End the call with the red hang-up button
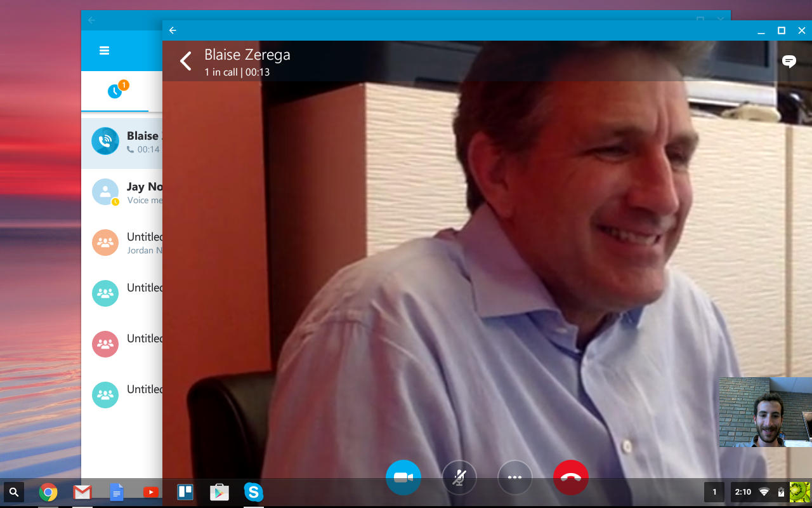Viewport: 812px width, 508px height. (571, 478)
